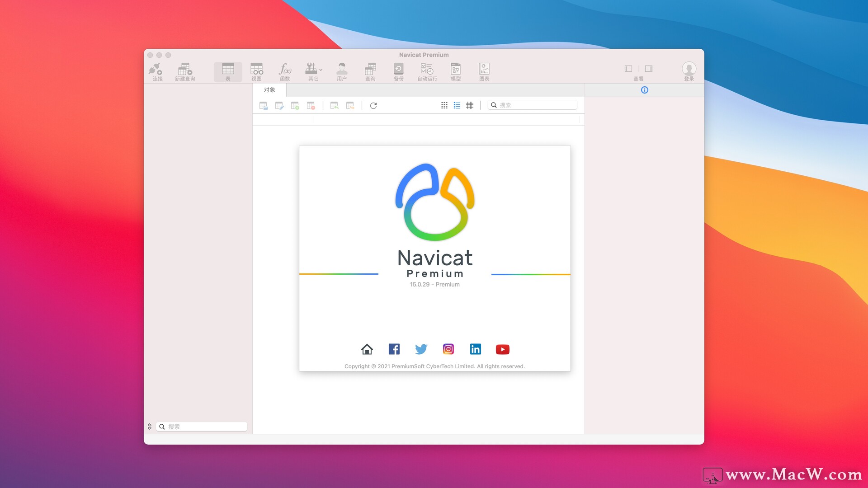Click the version text 15.0.29 - Premium

point(435,285)
